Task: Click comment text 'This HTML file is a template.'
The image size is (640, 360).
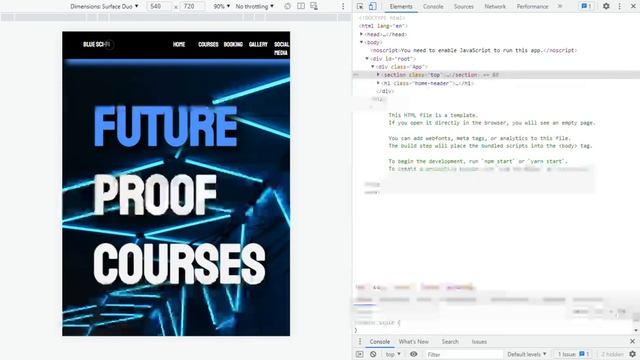Action: (433, 115)
